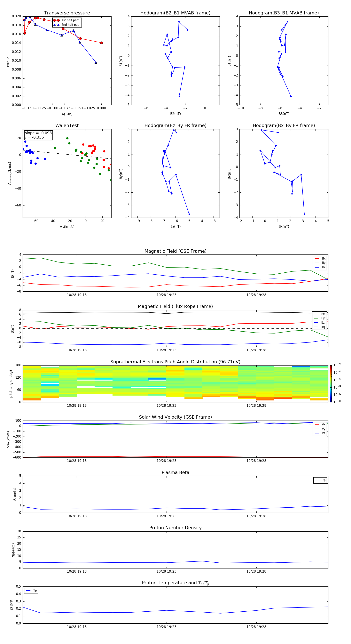Click the 'VA(km/s)' x-axis label

[x=67, y=227]
